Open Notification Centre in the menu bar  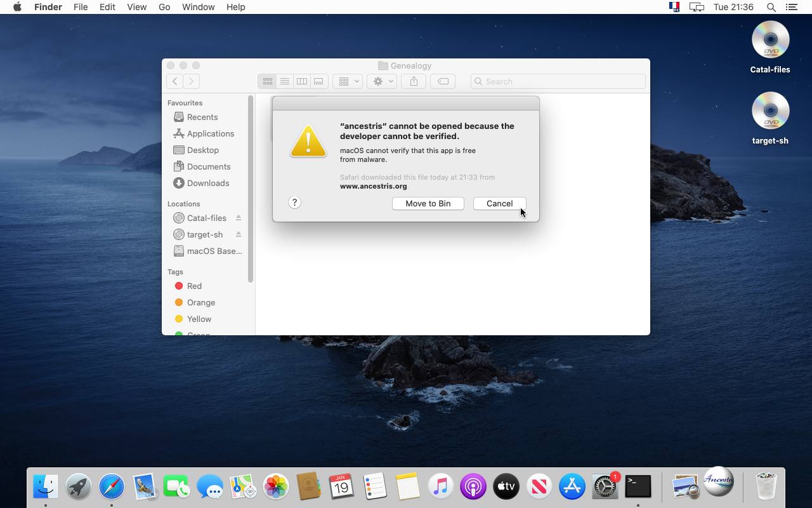791,7
